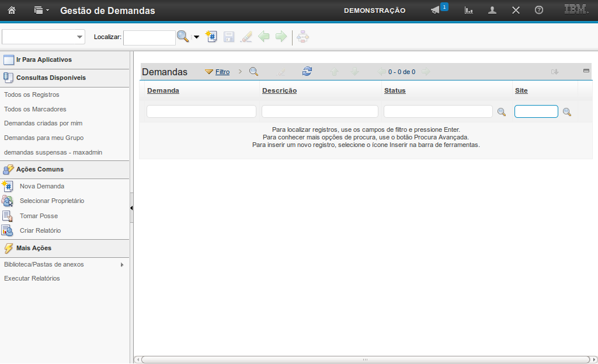Click the Home icon in header

[x=11, y=10]
